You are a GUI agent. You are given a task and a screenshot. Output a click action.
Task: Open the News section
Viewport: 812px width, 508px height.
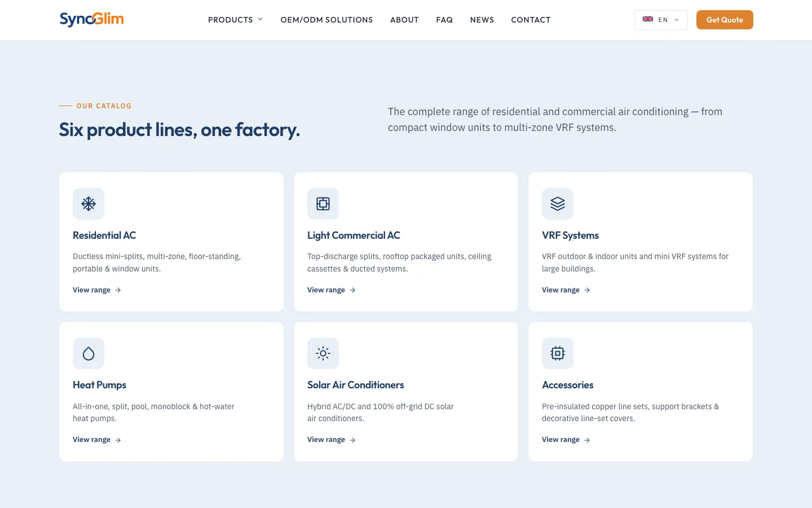482,20
